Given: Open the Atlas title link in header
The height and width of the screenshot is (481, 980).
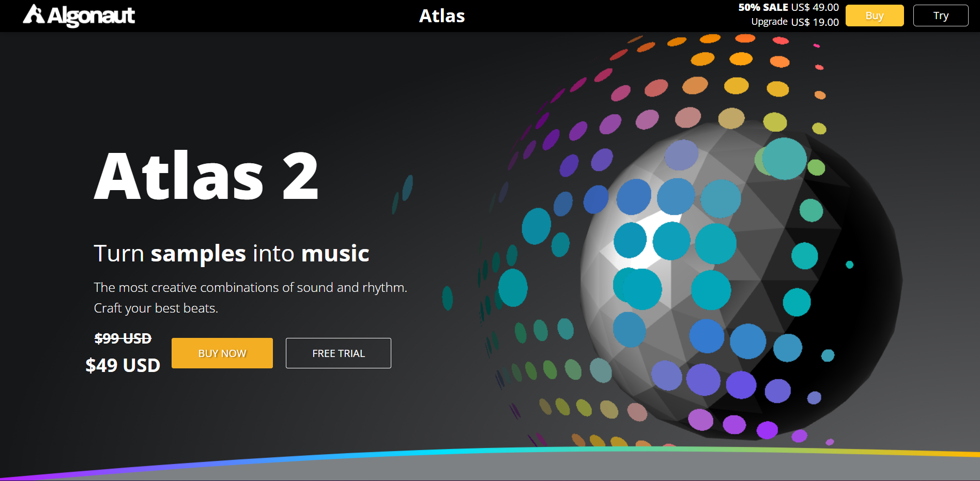Looking at the screenshot, I should point(442,16).
